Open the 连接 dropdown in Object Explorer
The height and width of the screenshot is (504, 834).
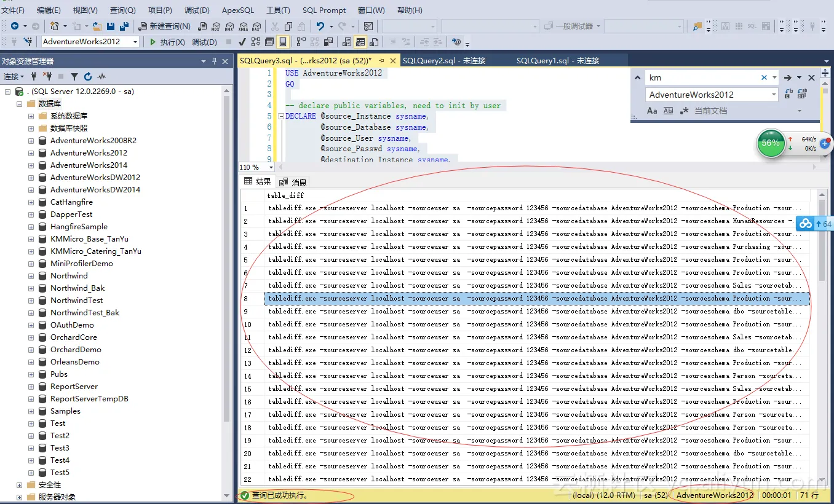click(14, 76)
